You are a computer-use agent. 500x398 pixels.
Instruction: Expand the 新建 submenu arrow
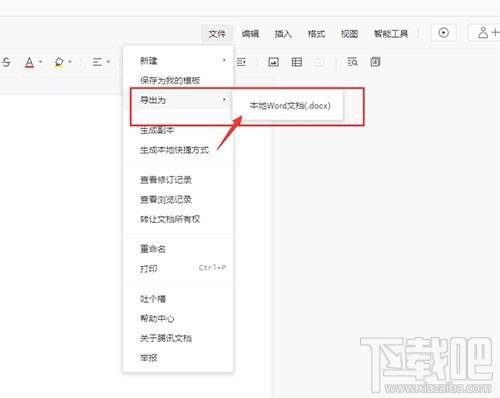click(224, 60)
